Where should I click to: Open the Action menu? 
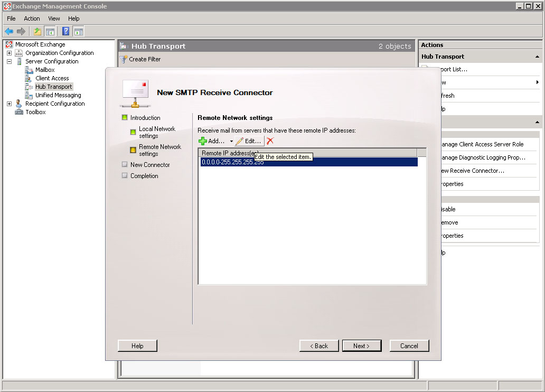(32, 18)
